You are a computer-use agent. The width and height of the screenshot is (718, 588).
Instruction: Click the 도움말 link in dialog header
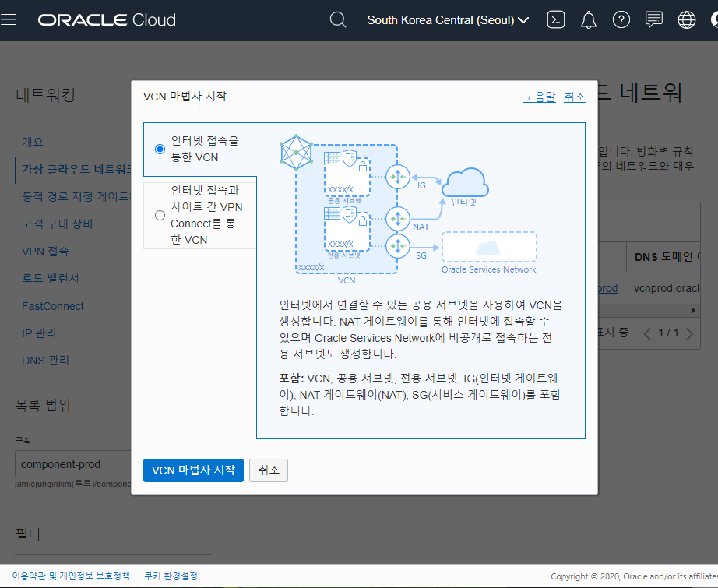[x=540, y=97]
